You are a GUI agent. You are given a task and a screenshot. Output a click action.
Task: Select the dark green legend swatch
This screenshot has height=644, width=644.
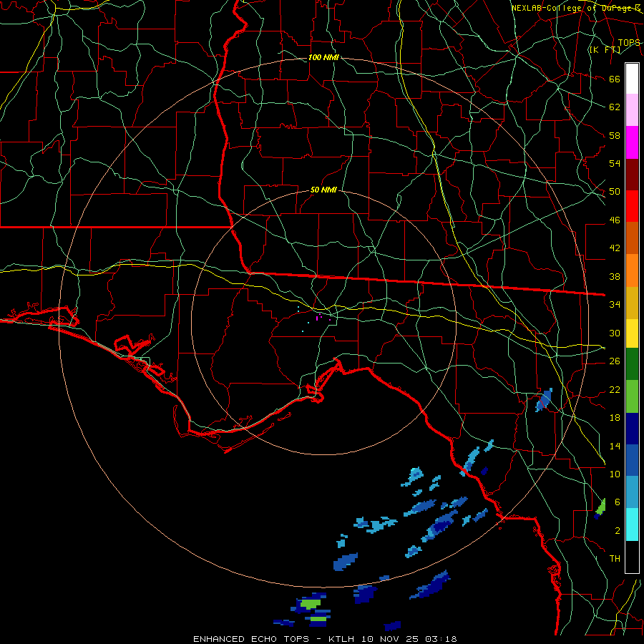(632, 364)
